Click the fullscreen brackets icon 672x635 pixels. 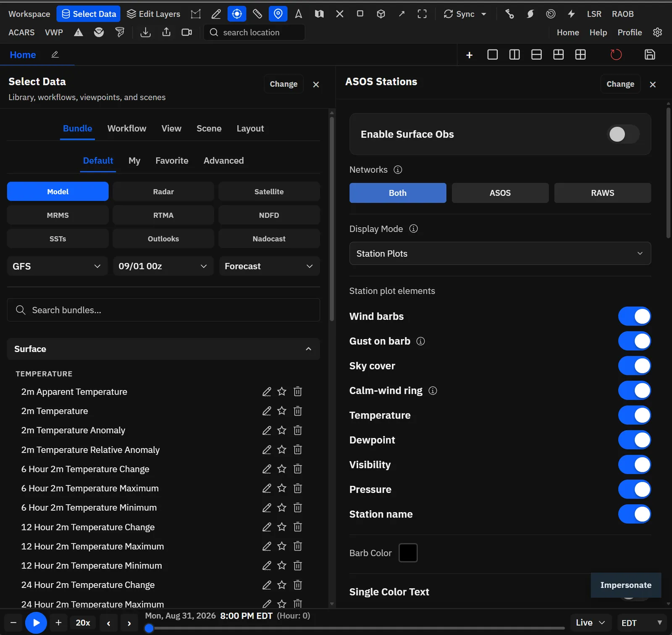[x=422, y=14]
